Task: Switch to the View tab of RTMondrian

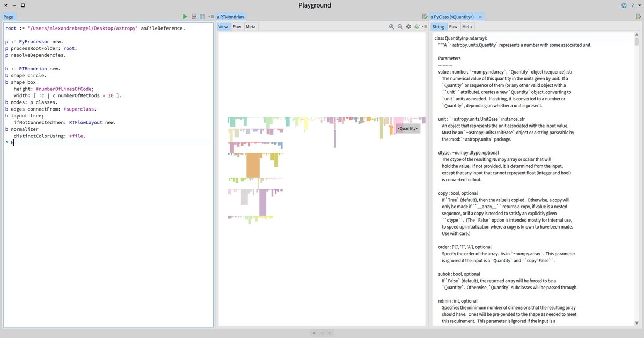Action: coord(223,27)
